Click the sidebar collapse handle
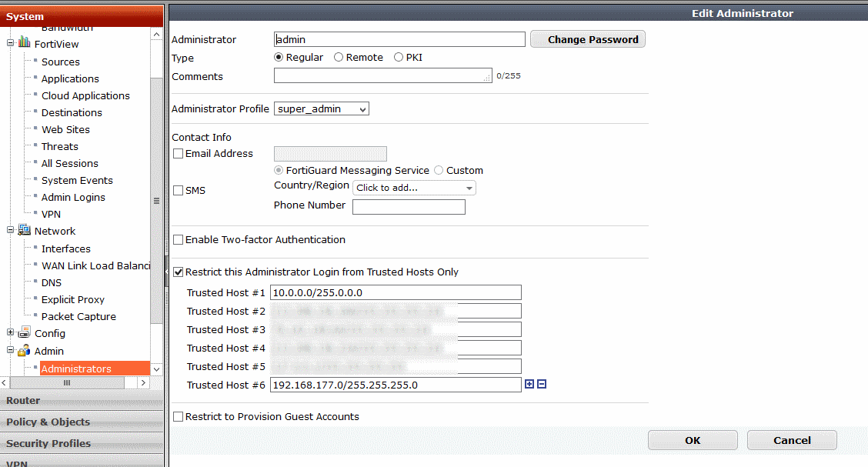The width and height of the screenshot is (868, 467). (x=165, y=271)
